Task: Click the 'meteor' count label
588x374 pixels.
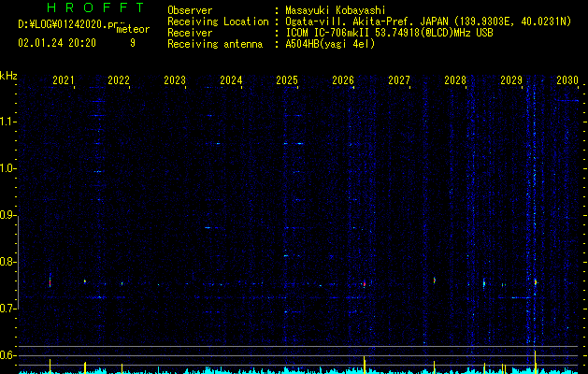Action: click(133, 29)
